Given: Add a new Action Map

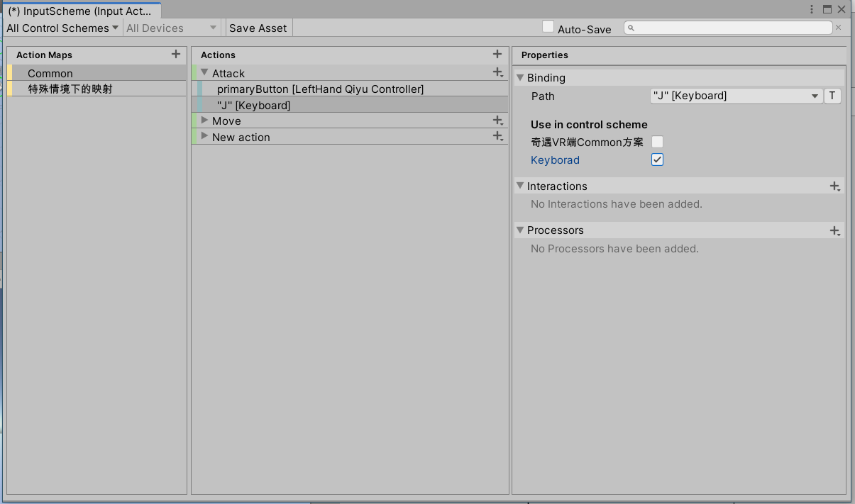Looking at the screenshot, I should (x=175, y=54).
